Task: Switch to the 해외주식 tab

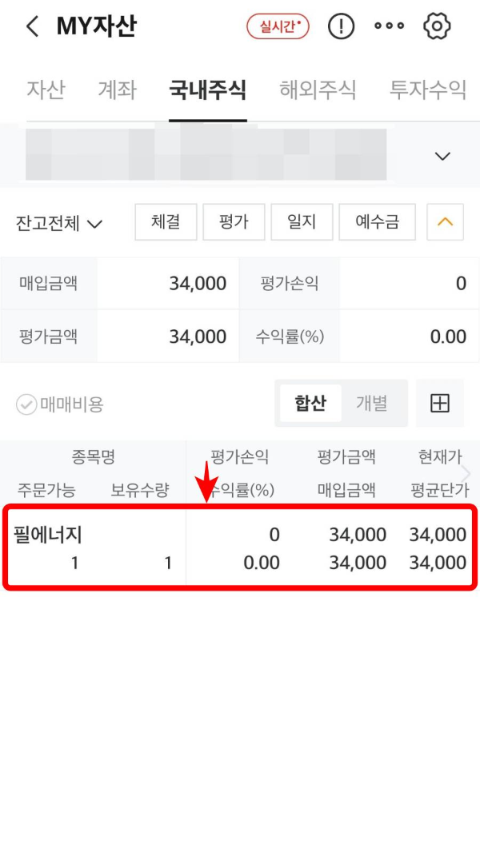Action: (x=315, y=90)
